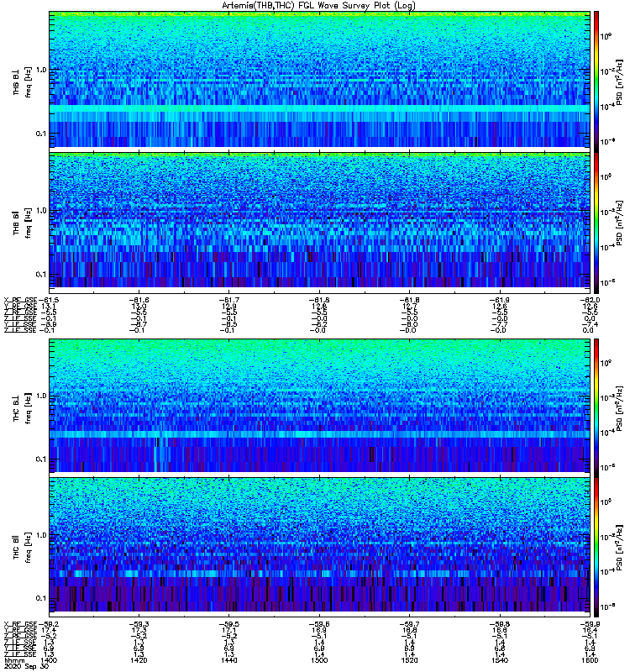Click the 1440 time label

[229, 660]
